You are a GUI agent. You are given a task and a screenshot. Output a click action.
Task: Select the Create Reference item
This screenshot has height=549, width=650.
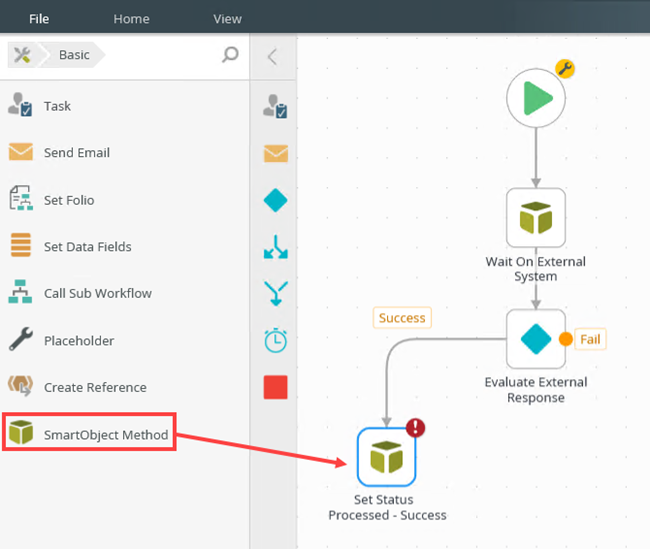(x=94, y=388)
